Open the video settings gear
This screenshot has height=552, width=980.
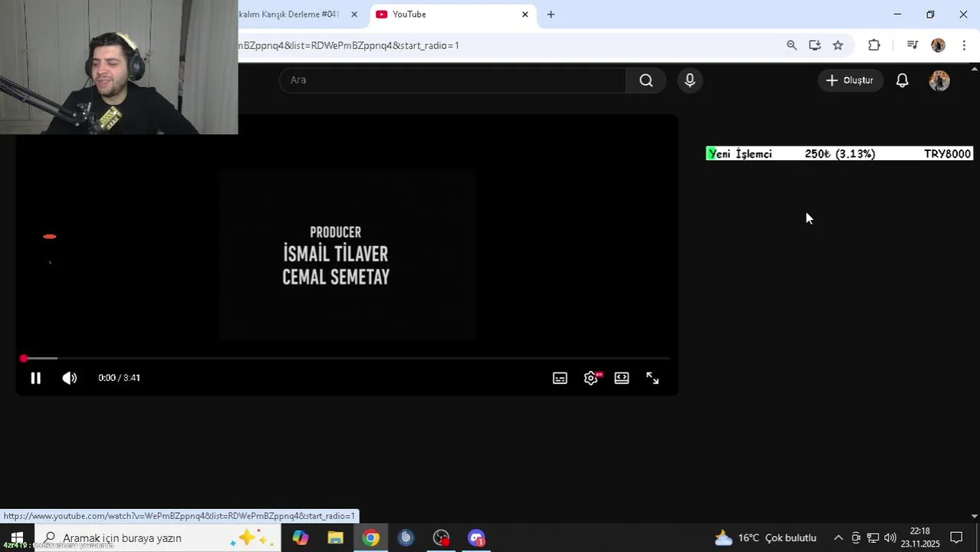pyautogui.click(x=591, y=378)
